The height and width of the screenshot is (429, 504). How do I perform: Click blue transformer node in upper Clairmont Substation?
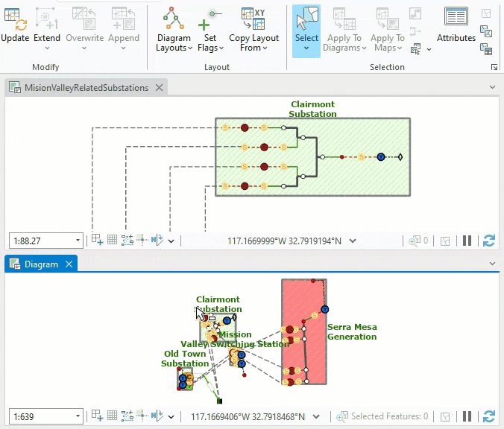click(381, 157)
